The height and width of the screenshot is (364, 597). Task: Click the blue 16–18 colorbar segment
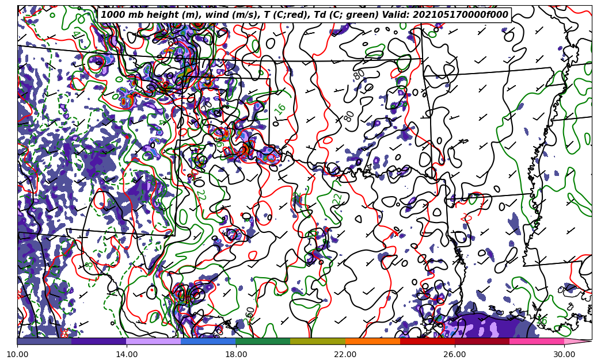pos(208,341)
